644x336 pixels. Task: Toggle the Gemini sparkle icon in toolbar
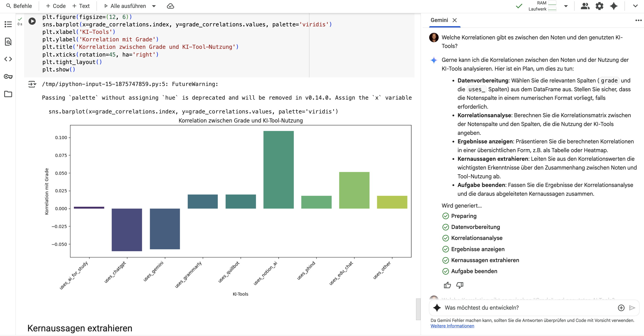(x=614, y=6)
